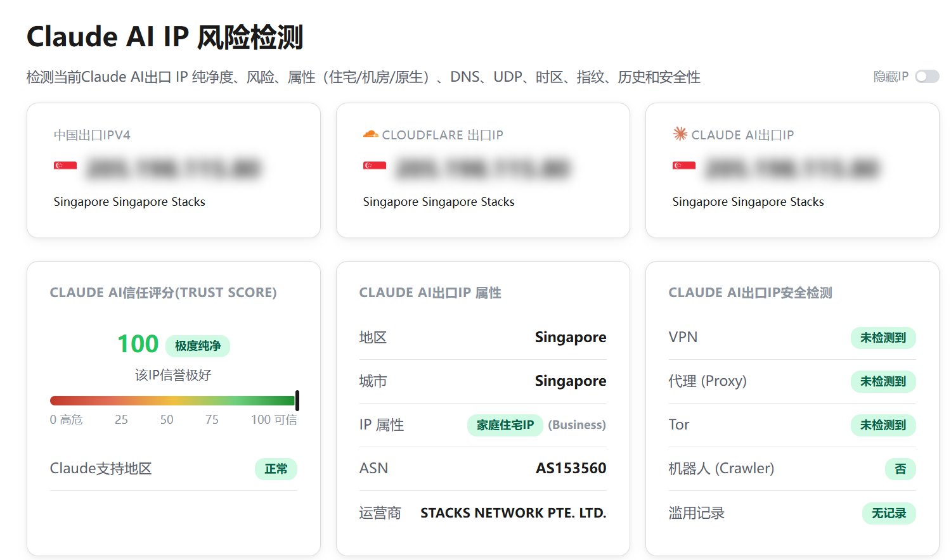Click the 极度纯净 badge

coord(198,346)
